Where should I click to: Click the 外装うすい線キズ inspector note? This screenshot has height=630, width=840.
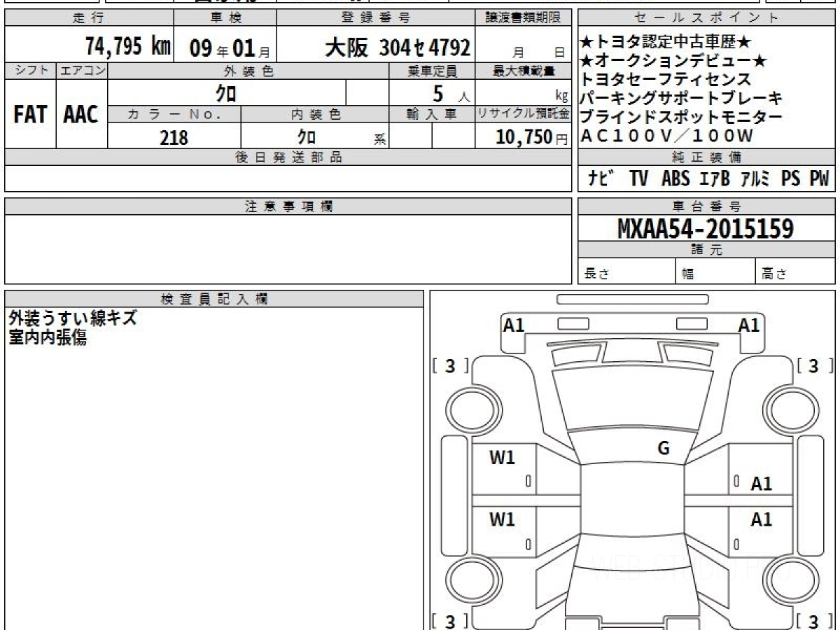[x=73, y=318]
